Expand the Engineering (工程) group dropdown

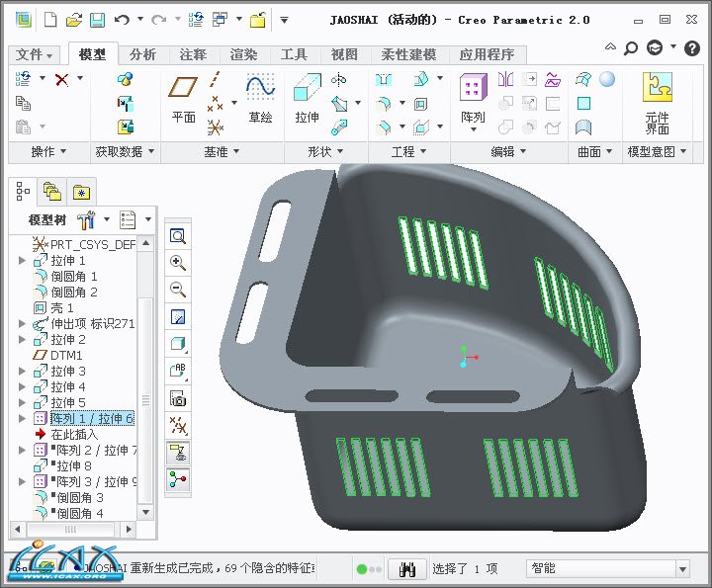(408, 151)
